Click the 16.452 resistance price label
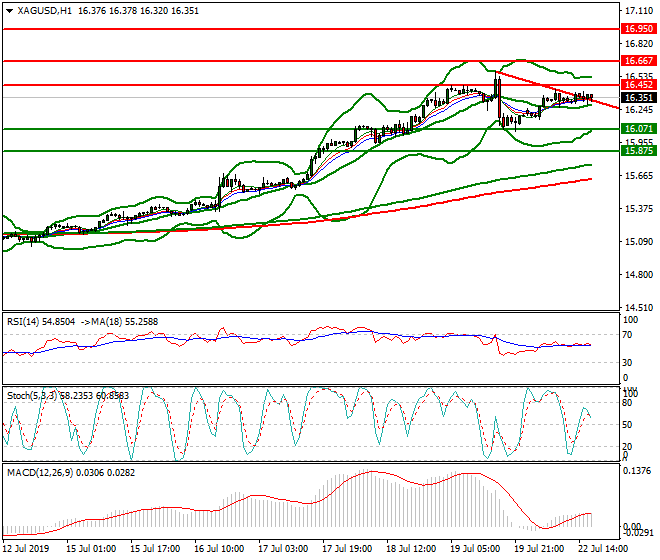The image size is (660, 560). (x=639, y=85)
